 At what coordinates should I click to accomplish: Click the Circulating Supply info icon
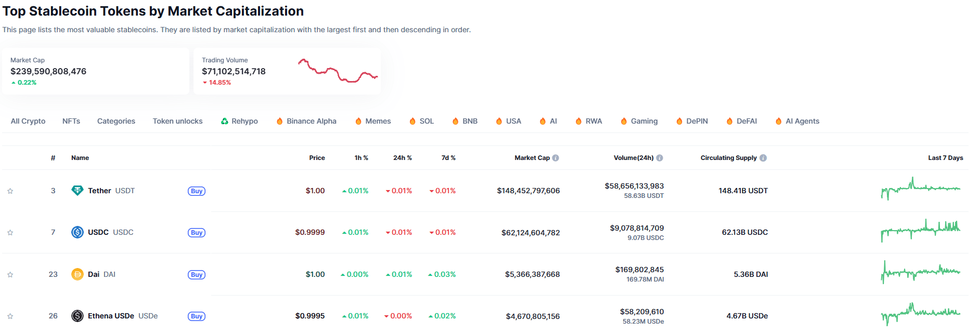(x=763, y=158)
